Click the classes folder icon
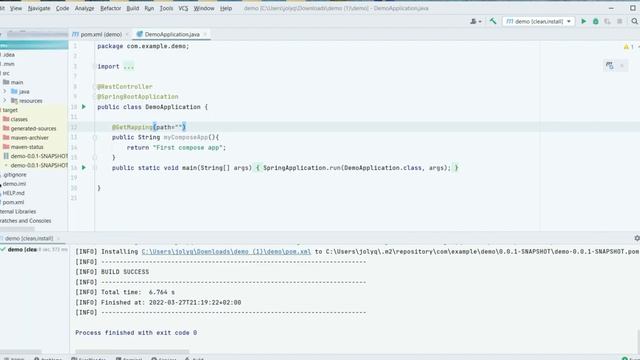 [x=6, y=119]
